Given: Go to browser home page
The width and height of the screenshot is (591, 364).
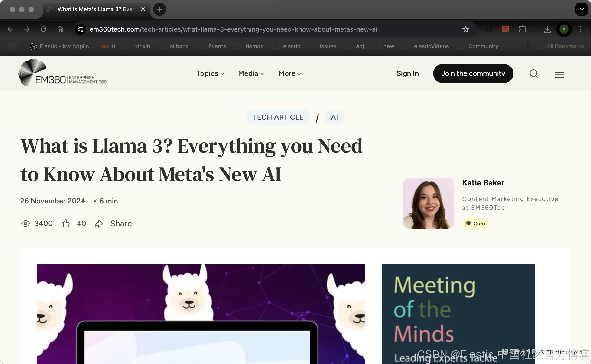Looking at the screenshot, I should [x=60, y=29].
